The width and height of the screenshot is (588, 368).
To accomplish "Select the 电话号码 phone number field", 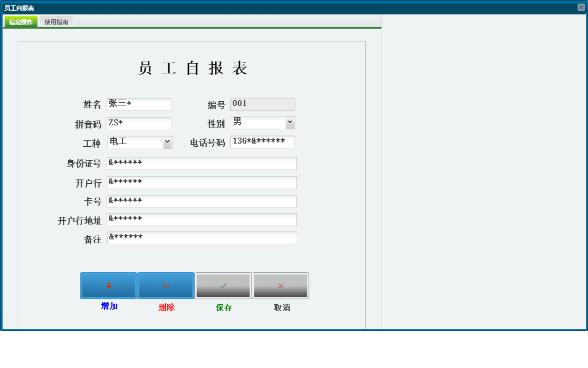I will (x=262, y=141).
